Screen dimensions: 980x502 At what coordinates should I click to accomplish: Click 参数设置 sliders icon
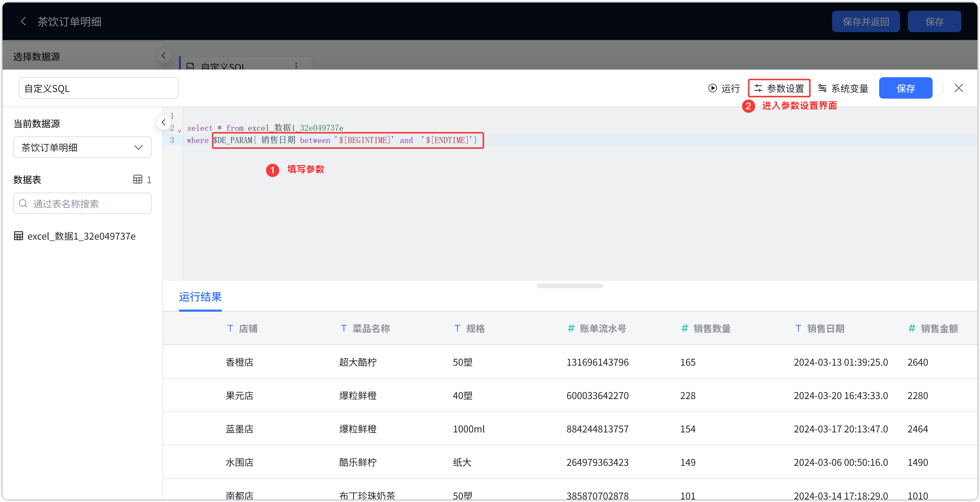click(758, 88)
